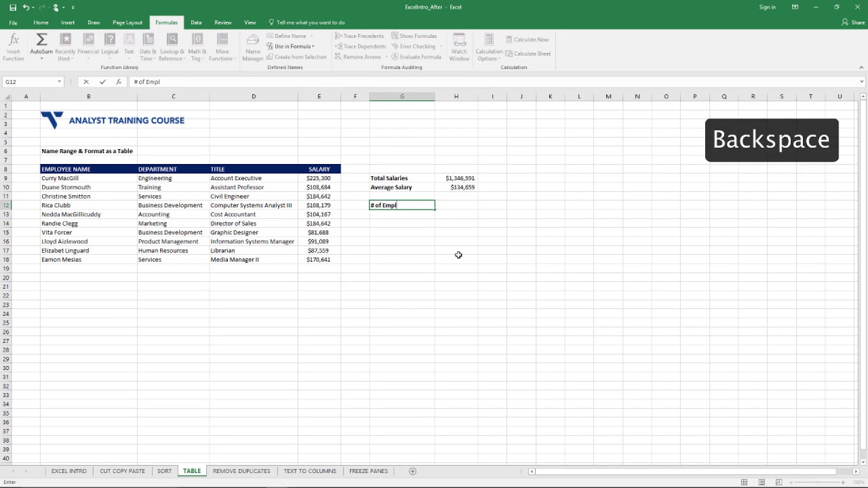Open the Customize Quick Access Toolbar dropdown

73,7
